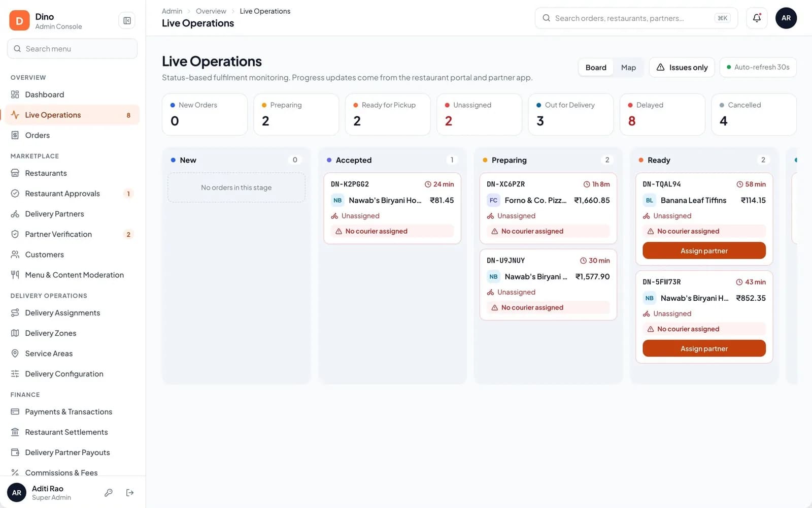The width and height of the screenshot is (812, 508).
Task: Click the Delivery Configuration sliders icon
Action: click(15, 374)
